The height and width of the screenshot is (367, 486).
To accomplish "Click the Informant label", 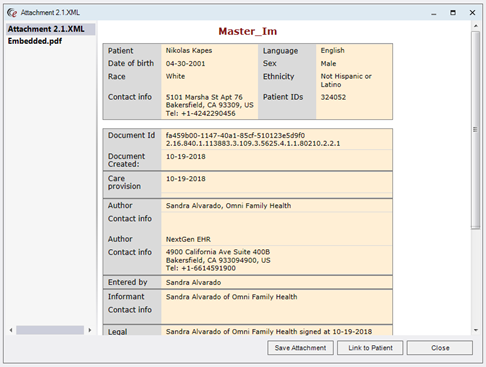I will tap(126, 296).
